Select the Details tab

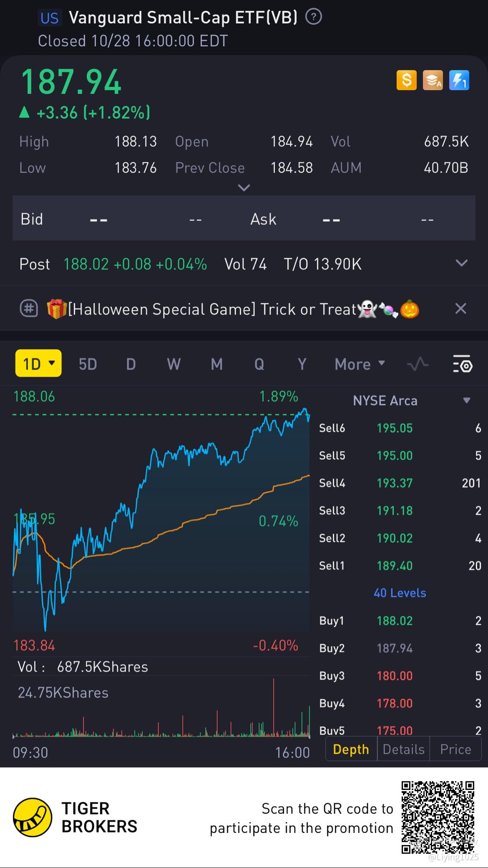(x=403, y=749)
